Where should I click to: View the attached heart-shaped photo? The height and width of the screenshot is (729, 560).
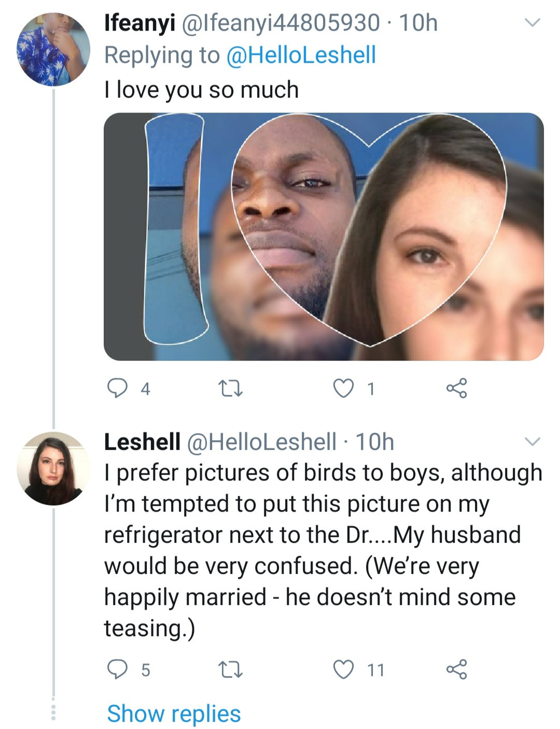(324, 237)
